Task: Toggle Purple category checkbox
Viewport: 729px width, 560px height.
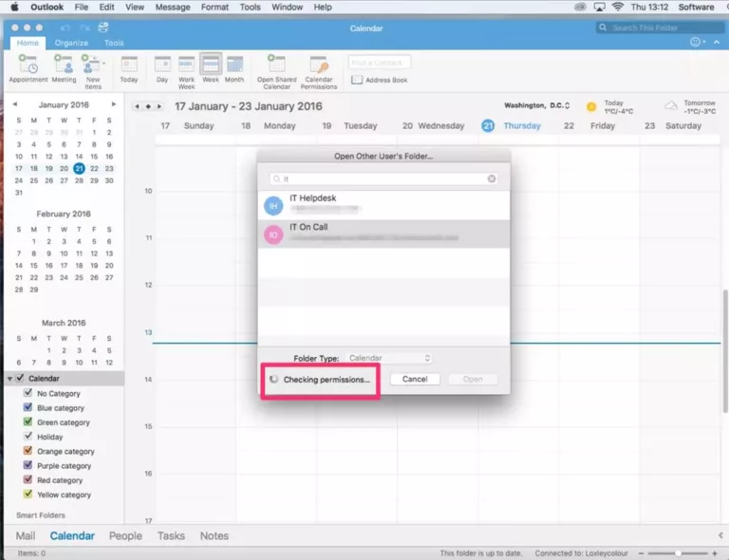Action: (x=28, y=465)
